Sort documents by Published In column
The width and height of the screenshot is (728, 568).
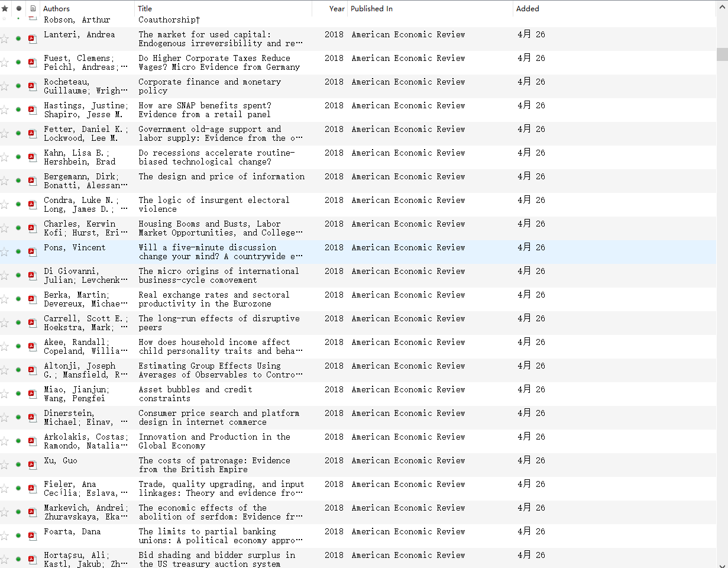431,9
